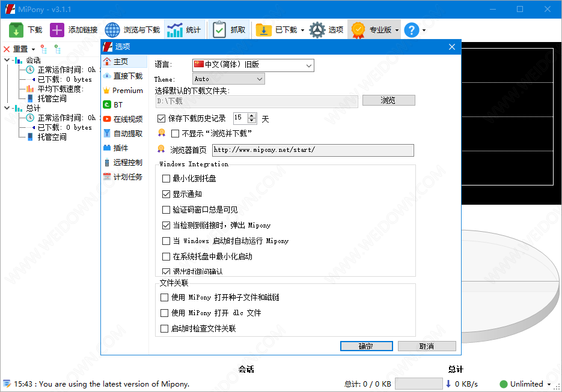Open the 已下载 dropdown arrow

302,31
